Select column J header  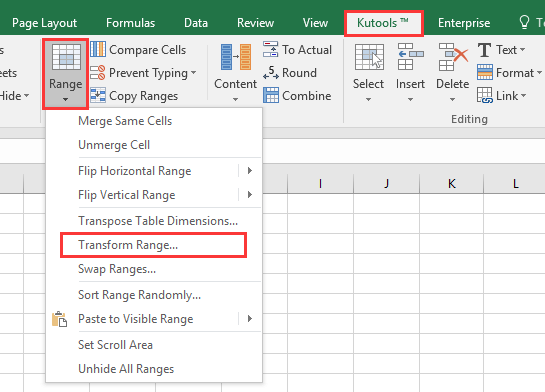tap(386, 183)
